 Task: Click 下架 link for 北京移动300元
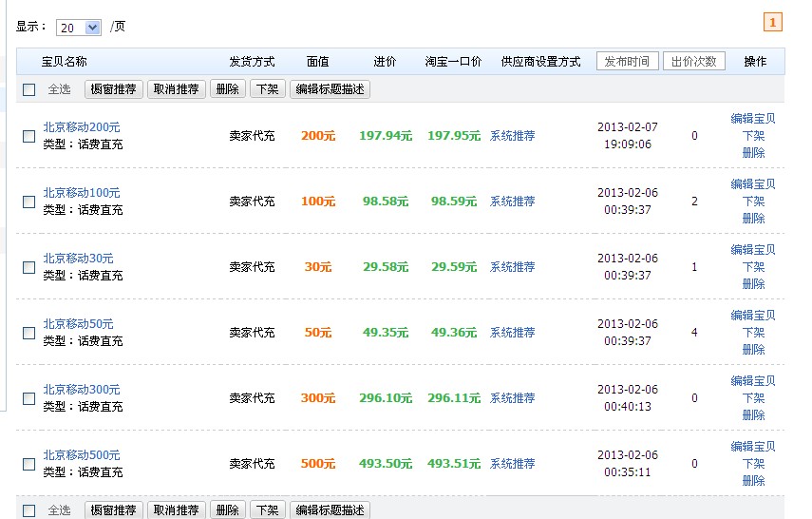(753, 398)
